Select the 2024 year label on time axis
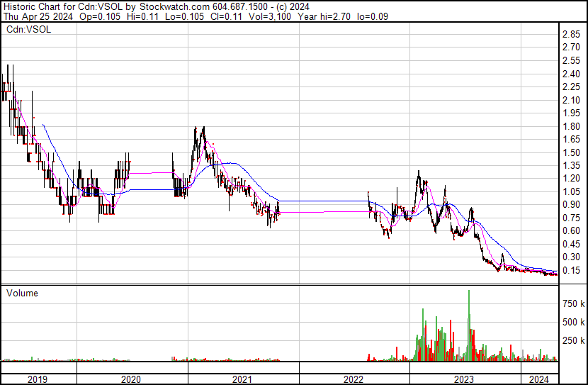Image resolution: width=588 pixels, height=385 pixels. [539, 379]
